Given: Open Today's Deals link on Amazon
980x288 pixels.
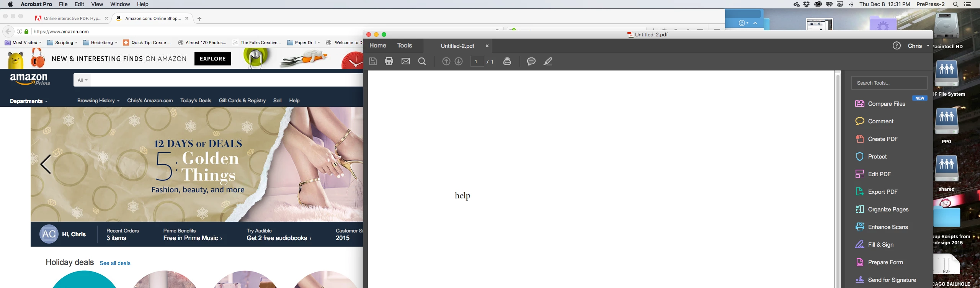Looking at the screenshot, I should 196,100.
